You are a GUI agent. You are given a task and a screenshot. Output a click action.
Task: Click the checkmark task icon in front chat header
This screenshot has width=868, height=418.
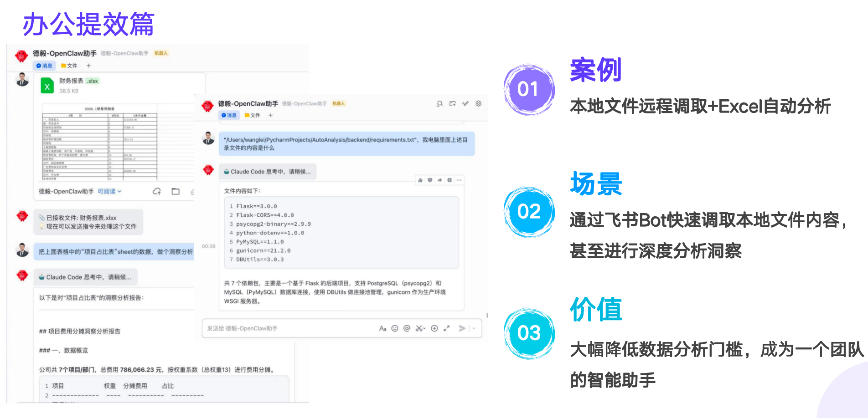point(465,104)
